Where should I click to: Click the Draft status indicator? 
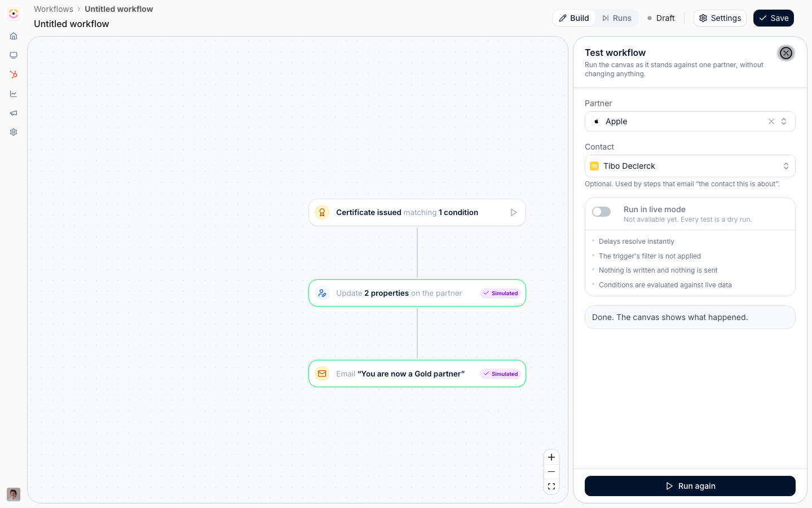(661, 18)
